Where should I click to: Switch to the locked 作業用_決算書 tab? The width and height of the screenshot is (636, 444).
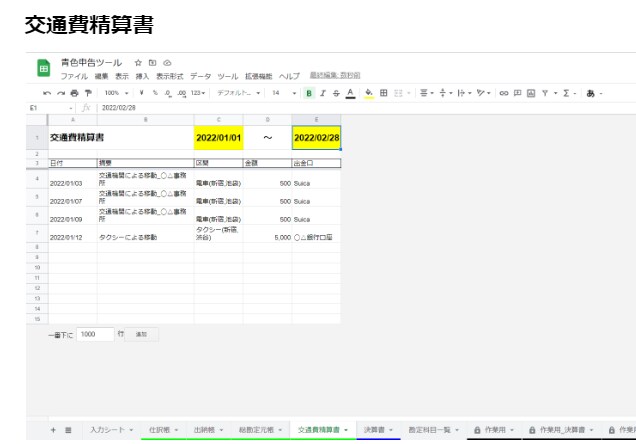pyautogui.click(x=562, y=430)
